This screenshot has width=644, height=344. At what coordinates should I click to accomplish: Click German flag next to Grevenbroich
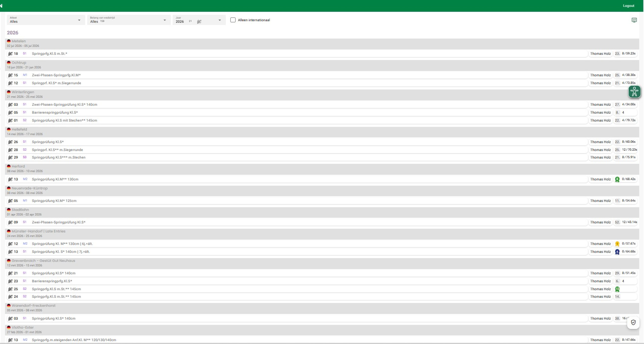(9, 261)
